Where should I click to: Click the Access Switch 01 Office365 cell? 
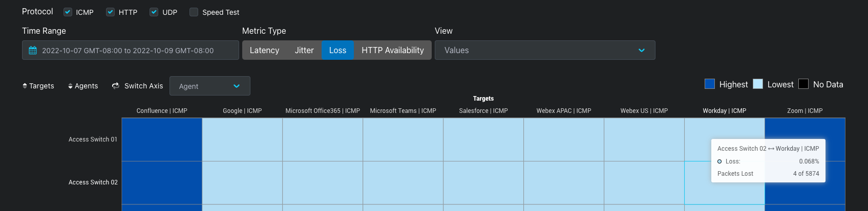(323, 139)
